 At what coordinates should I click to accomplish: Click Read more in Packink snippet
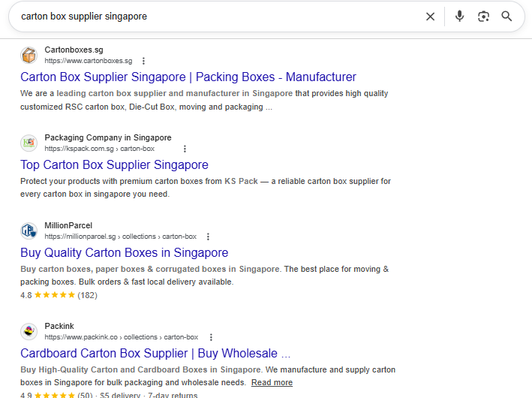[272, 382]
